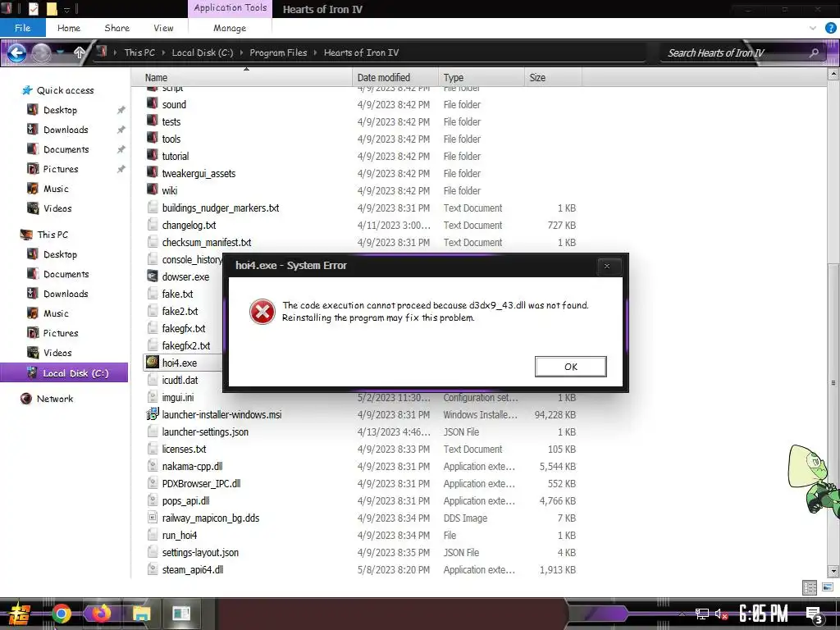Launch Firefox from the taskbar
840x630 pixels.
coord(101,614)
